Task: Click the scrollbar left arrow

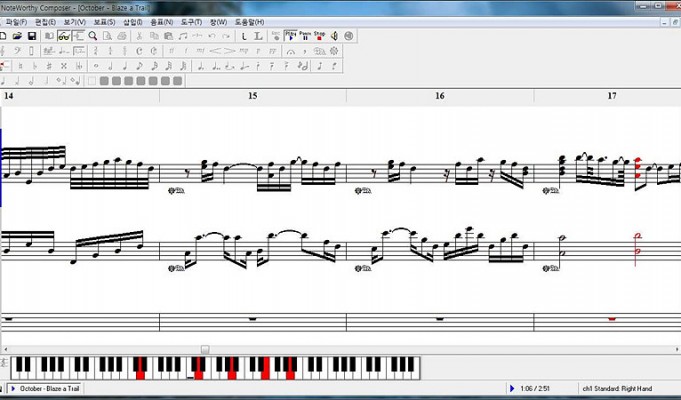Action: [5, 349]
